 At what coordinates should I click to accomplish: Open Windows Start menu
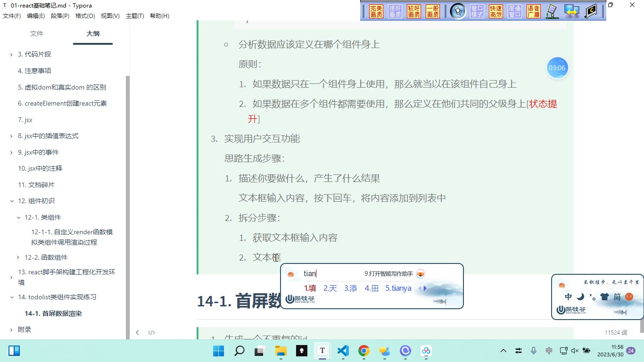pyautogui.click(x=219, y=351)
